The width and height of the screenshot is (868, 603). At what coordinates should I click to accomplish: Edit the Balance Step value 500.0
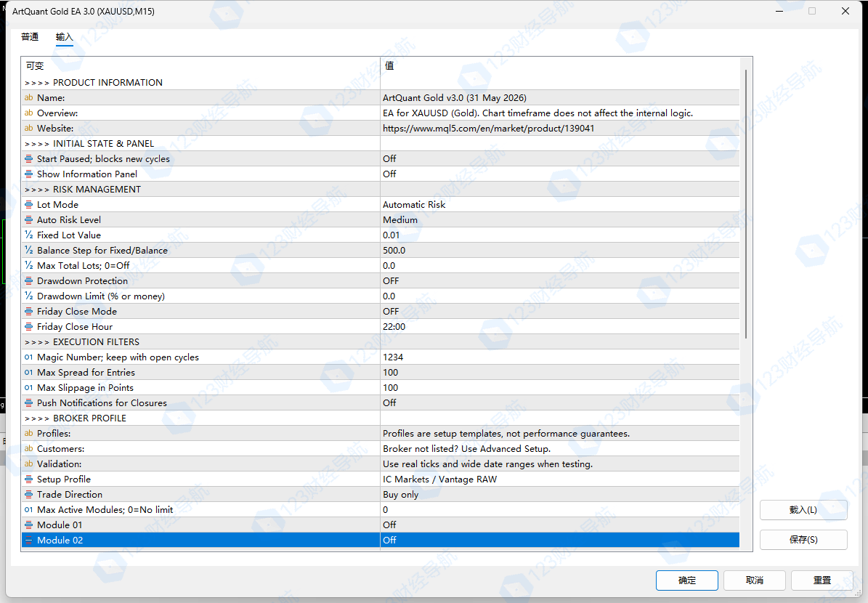[x=560, y=250]
